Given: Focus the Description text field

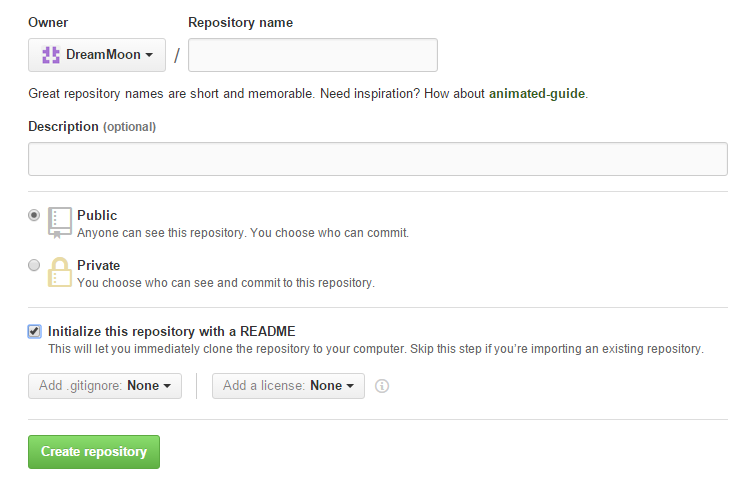Looking at the screenshot, I should click(378, 159).
